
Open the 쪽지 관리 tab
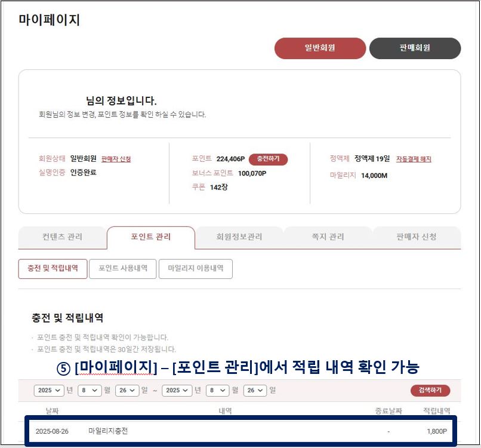[328, 237]
